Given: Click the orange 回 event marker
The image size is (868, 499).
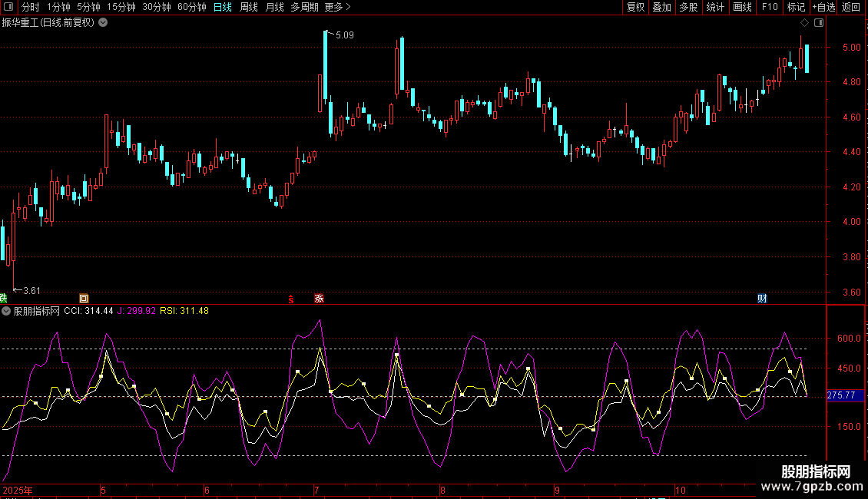Looking at the screenshot, I should pos(84,298).
